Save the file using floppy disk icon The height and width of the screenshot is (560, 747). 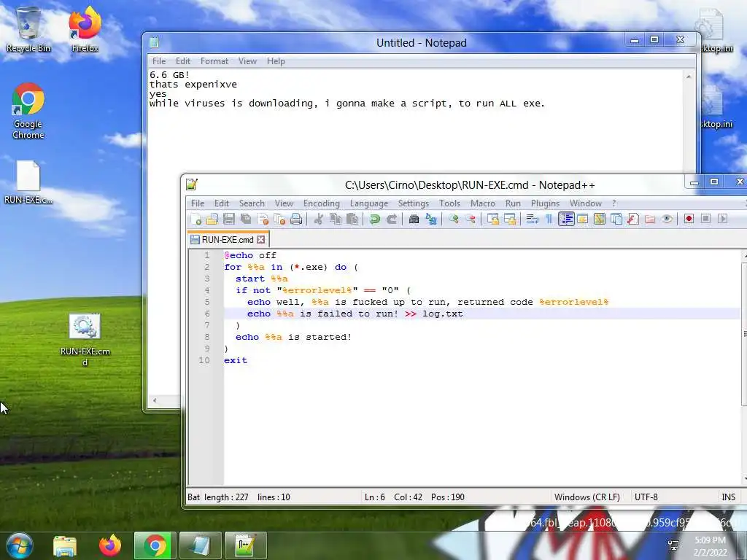pos(229,219)
